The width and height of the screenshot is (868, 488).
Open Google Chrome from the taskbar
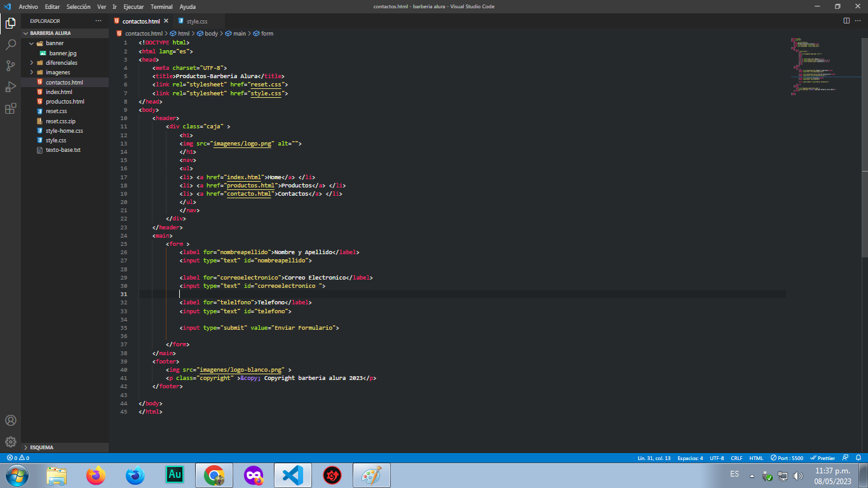(214, 475)
